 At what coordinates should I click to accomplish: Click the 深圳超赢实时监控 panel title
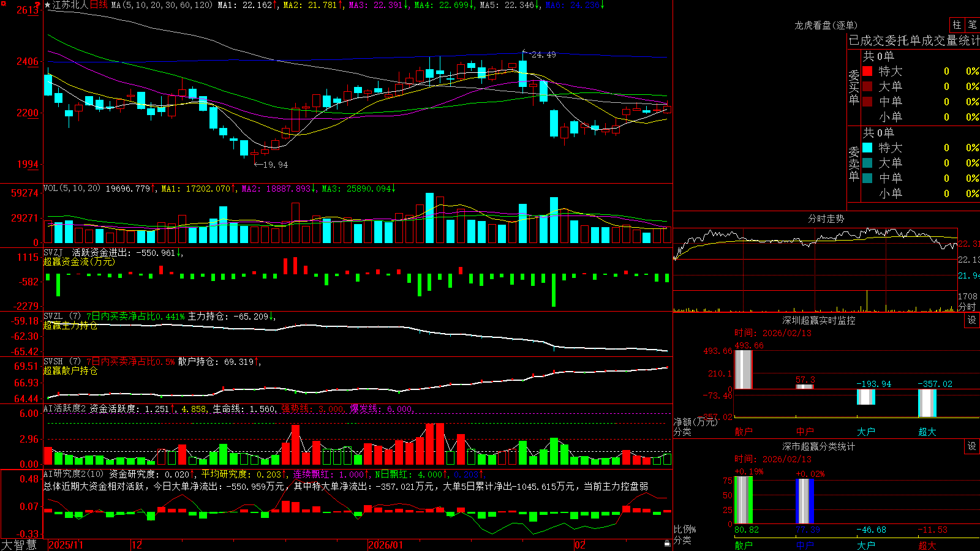tap(818, 320)
